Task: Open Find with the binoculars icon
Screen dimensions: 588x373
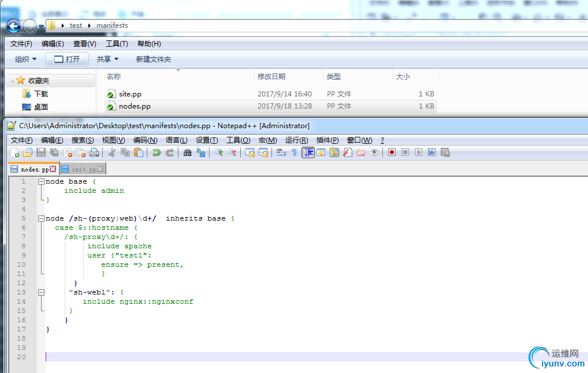Action: pyautogui.click(x=187, y=152)
